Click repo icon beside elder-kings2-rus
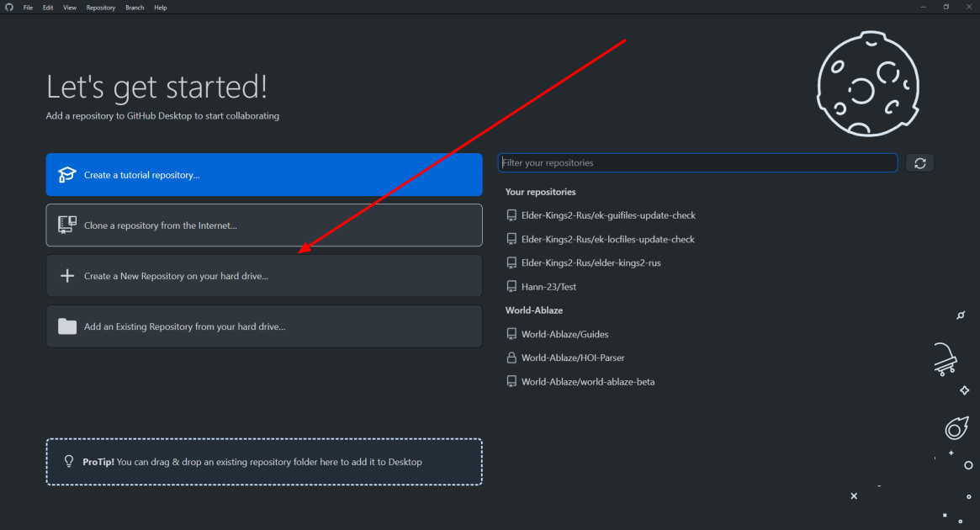980x530 pixels. pos(511,262)
